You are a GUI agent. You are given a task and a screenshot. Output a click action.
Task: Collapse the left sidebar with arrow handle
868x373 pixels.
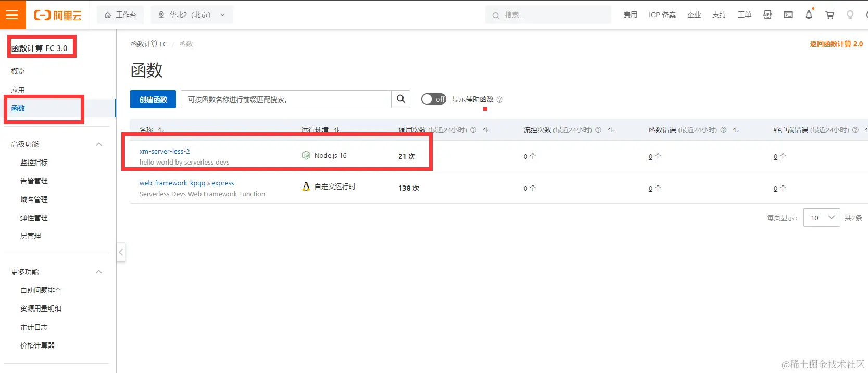[121, 252]
